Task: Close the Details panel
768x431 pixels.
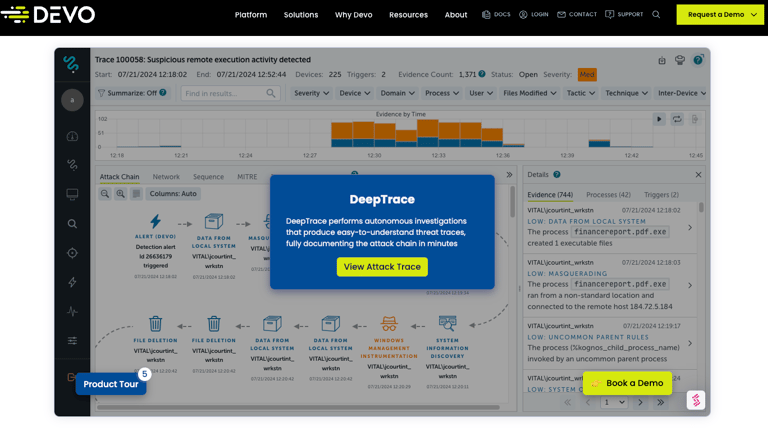Action: (x=698, y=175)
